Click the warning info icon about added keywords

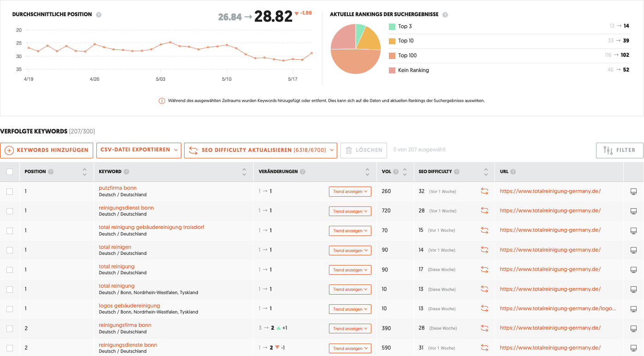(x=162, y=101)
